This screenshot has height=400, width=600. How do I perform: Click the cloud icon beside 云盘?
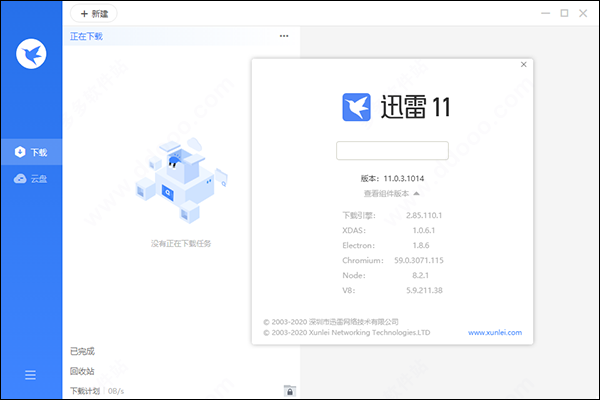tap(20, 179)
